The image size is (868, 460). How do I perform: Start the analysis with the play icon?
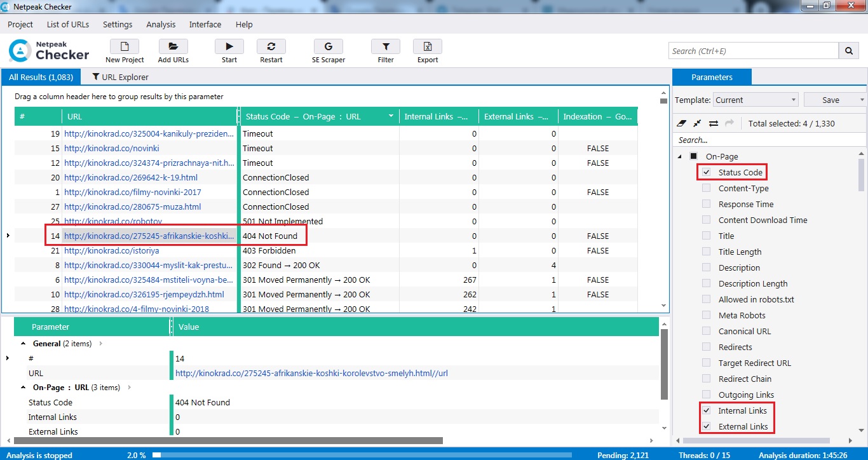pyautogui.click(x=229, y=46)
